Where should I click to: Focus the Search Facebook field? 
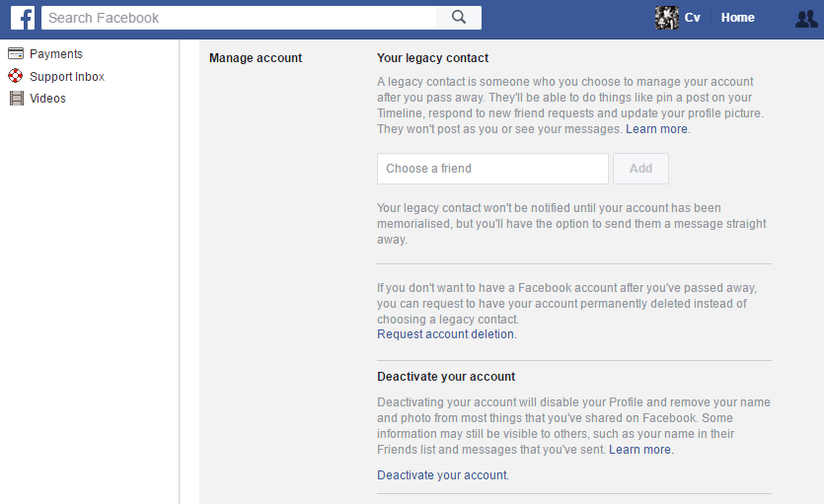237,18
